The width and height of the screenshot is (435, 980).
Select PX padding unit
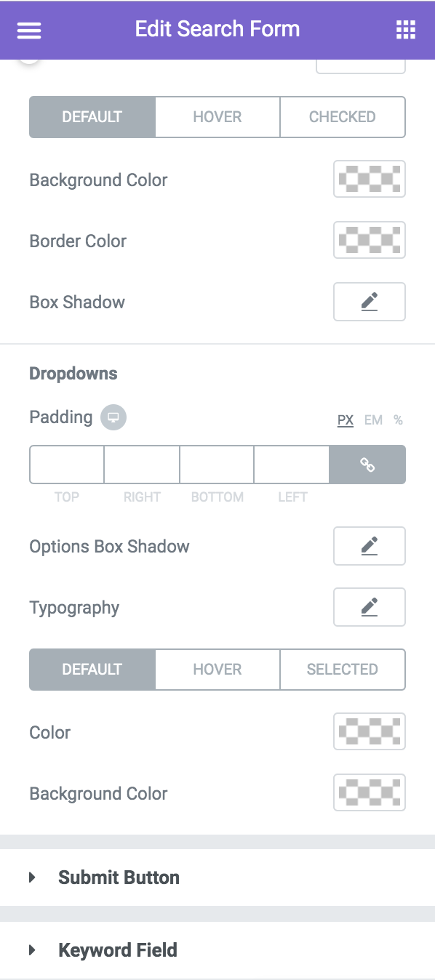coord(346,420)
